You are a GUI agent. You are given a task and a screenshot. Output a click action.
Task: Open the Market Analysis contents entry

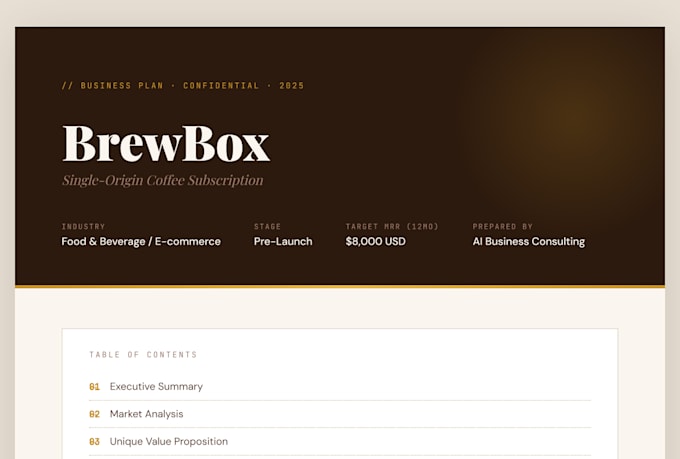340,414
